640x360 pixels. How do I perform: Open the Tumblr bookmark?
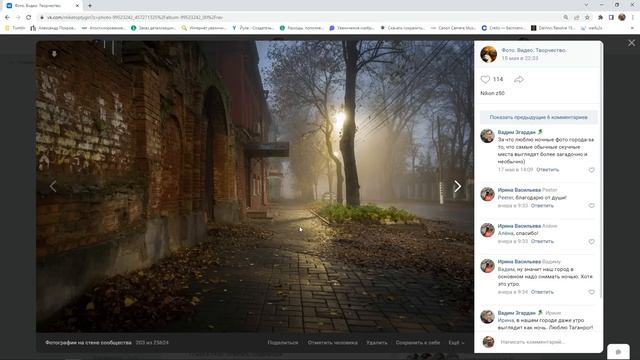click(15, 28)
